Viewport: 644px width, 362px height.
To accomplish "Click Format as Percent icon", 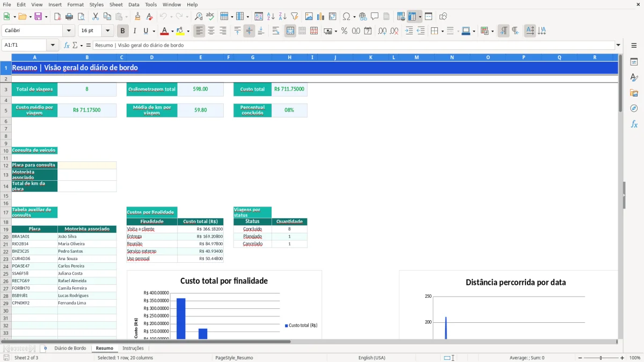I will click(x=345, y=31).
